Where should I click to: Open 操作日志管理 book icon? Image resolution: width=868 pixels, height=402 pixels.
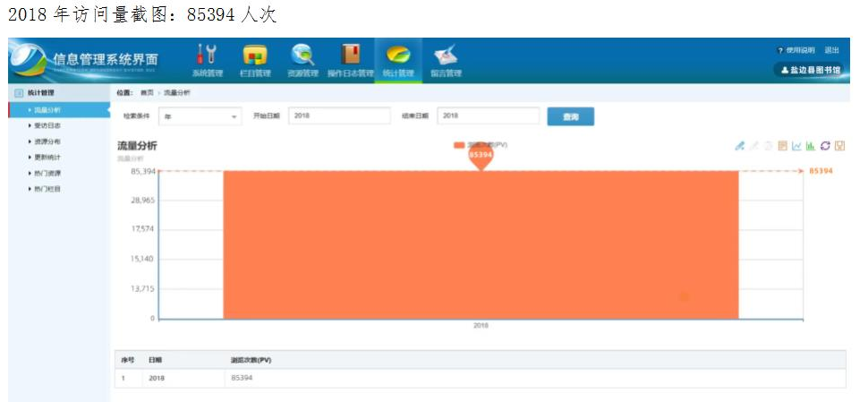[351, 60]
